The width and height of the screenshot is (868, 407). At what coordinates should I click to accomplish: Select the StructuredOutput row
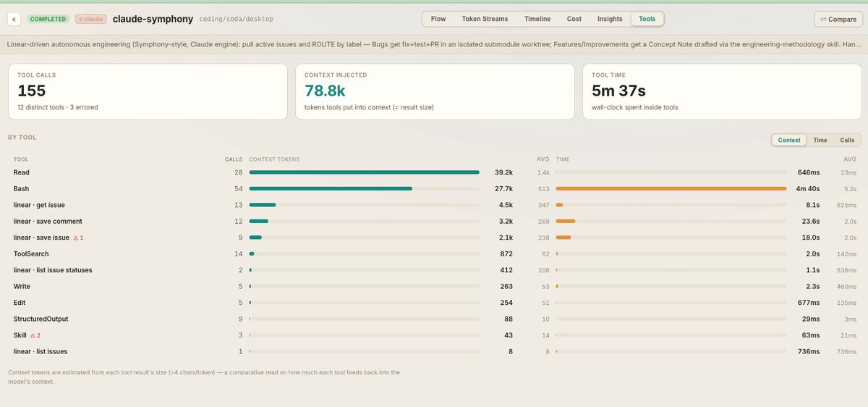434,319
